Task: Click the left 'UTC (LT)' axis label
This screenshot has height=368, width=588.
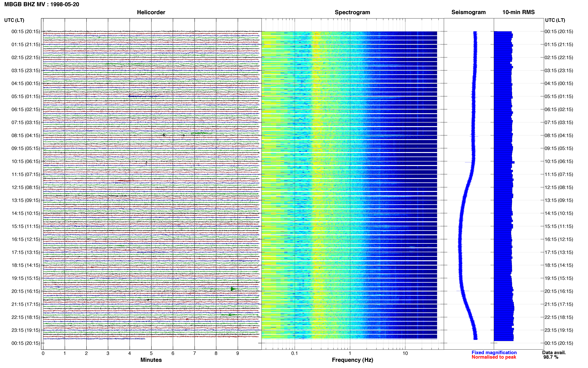Action: tap(14, 20)
